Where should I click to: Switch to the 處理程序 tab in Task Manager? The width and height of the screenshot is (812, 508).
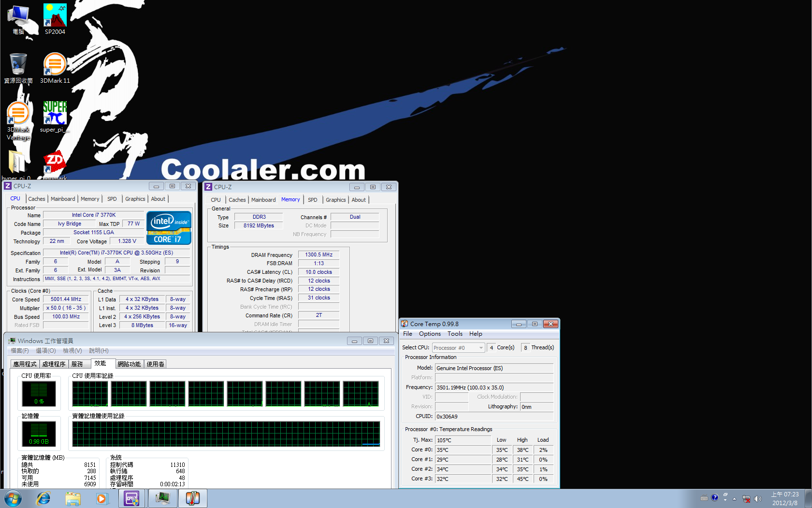tap(54, 364)
